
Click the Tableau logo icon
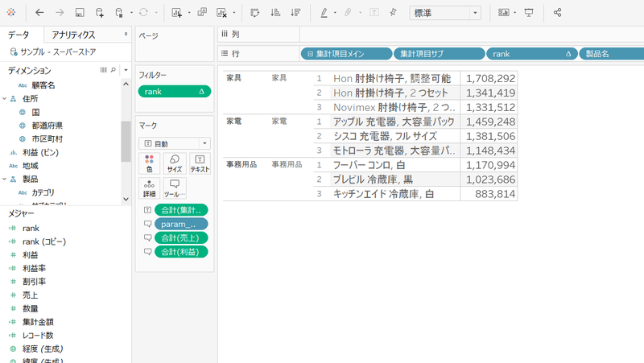(11, 12)
